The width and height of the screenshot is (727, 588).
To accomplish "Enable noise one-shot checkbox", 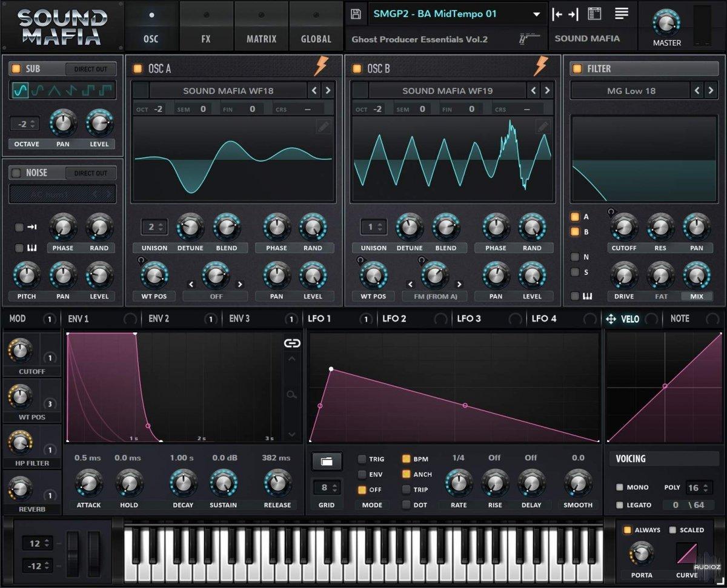I will pos(19,227).
